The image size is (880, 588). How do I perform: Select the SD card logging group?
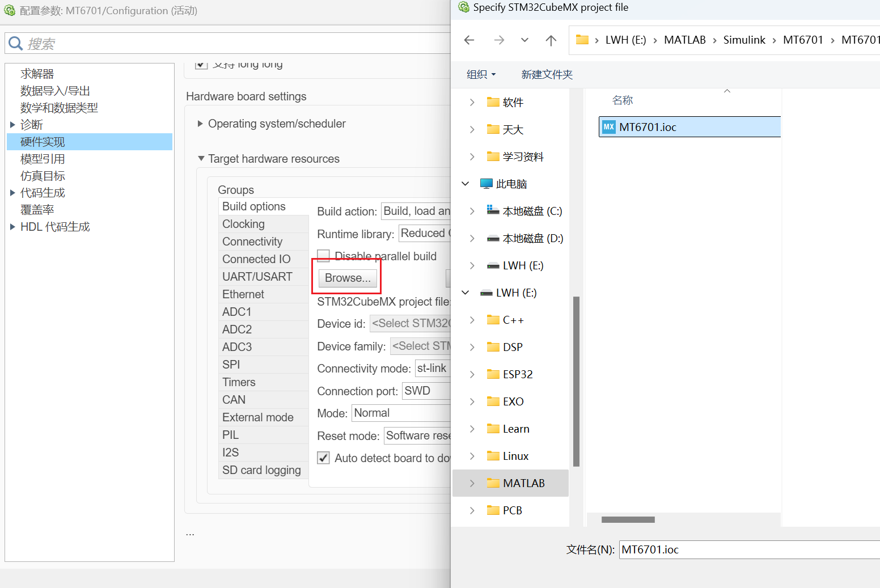(264, 470)
